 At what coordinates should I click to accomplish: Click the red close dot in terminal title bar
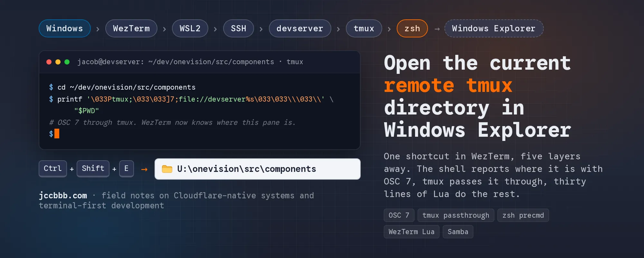(49, 62)
